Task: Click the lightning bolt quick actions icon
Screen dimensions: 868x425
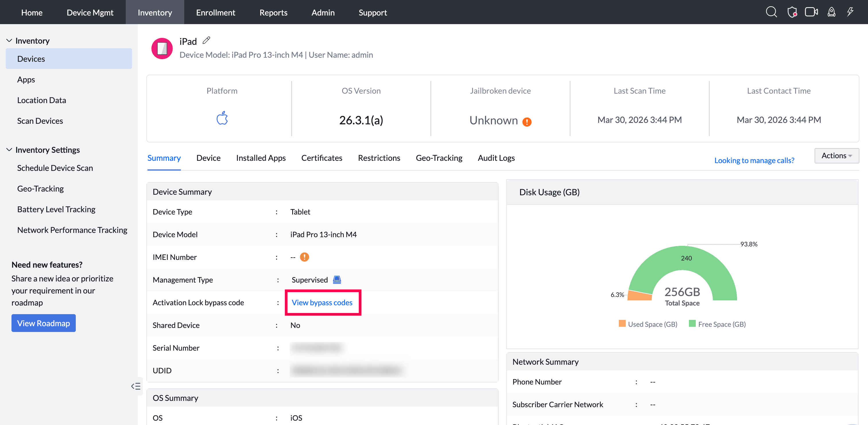Action: (850, 12)
